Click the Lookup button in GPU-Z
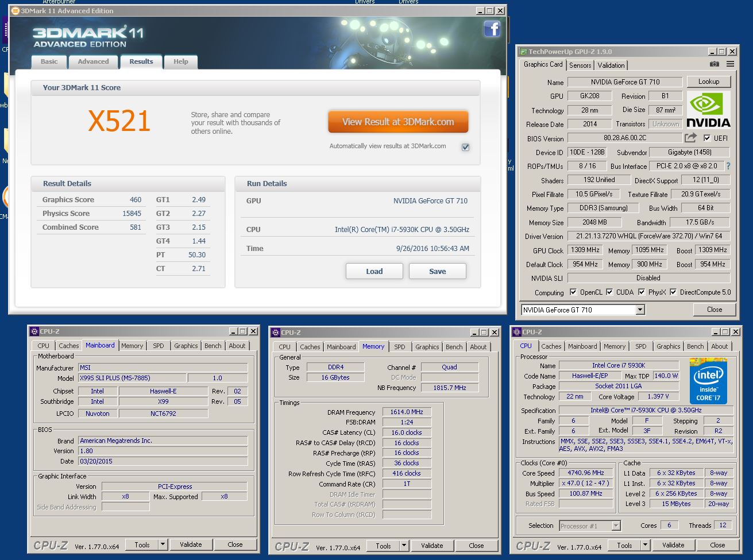The image size is (753, 560). click(x=709, y=82)
